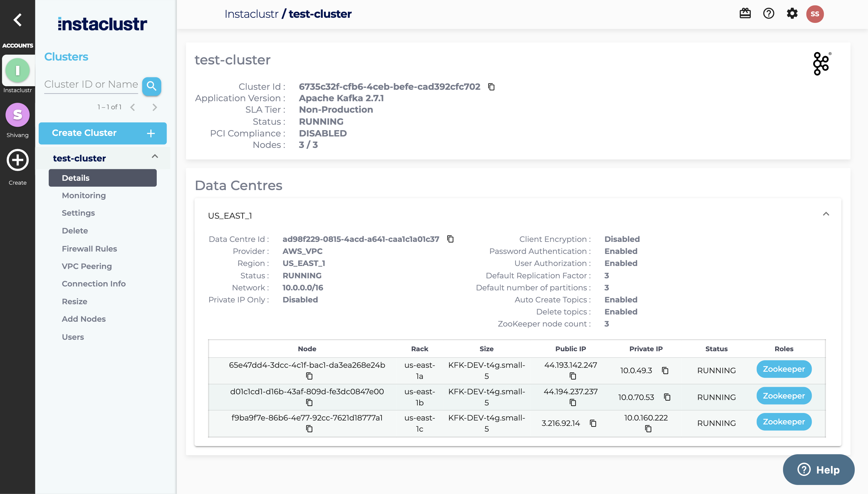Open the Monitoring menu item
Screen dimensions: 868x494
pos(84,195)
